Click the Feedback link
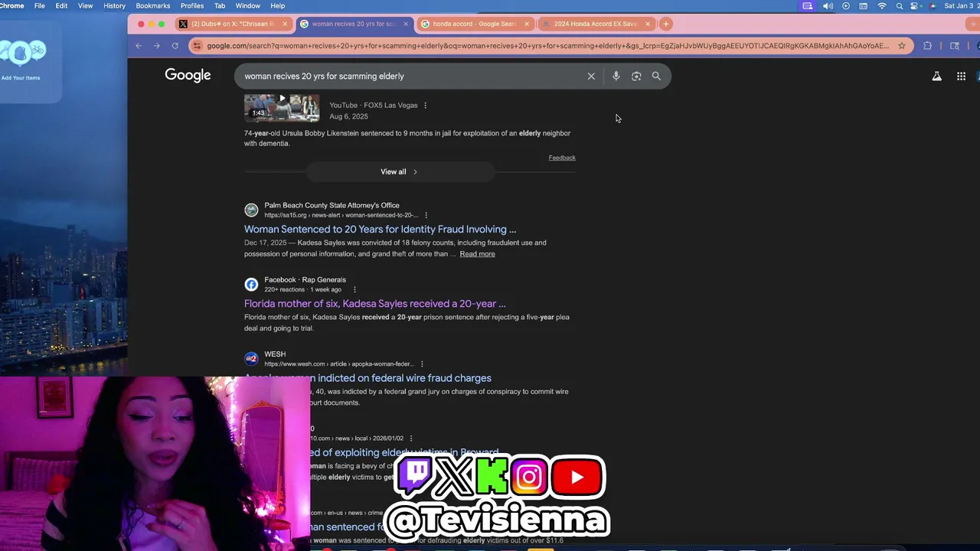980x551 pixels. [562, 158]
